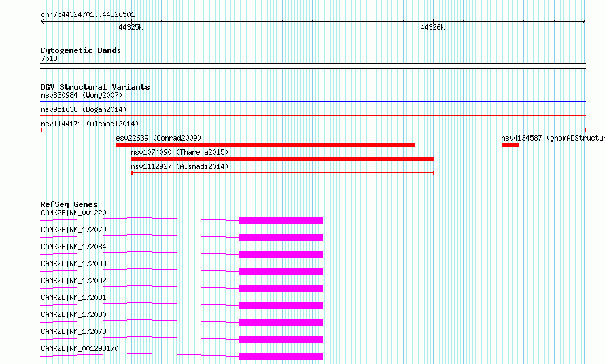Click the thin nsv1112927 variant line
Screen dimensions: 605x364
point(282,173)
